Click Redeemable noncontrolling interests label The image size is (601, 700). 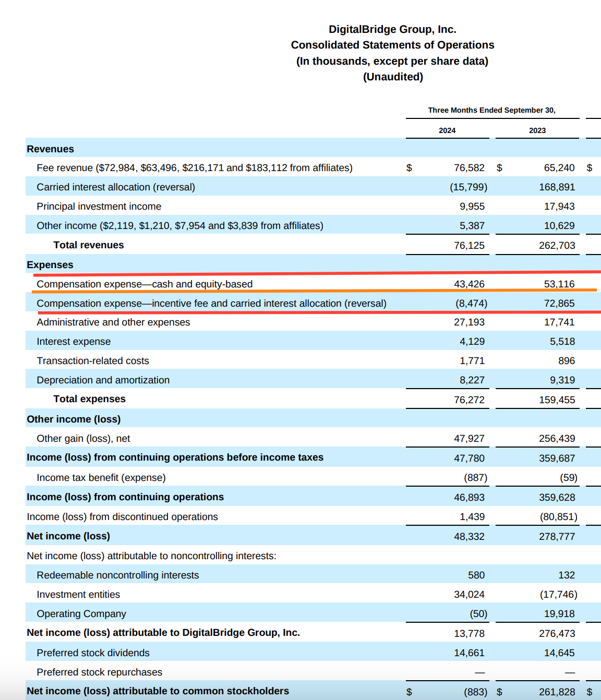click(118, 575)
